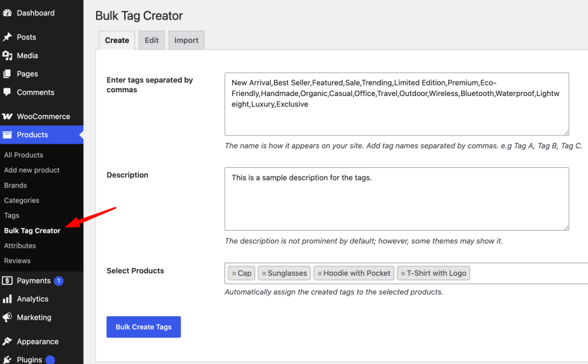Click the Comments speech bubble icon

point(7,92)
